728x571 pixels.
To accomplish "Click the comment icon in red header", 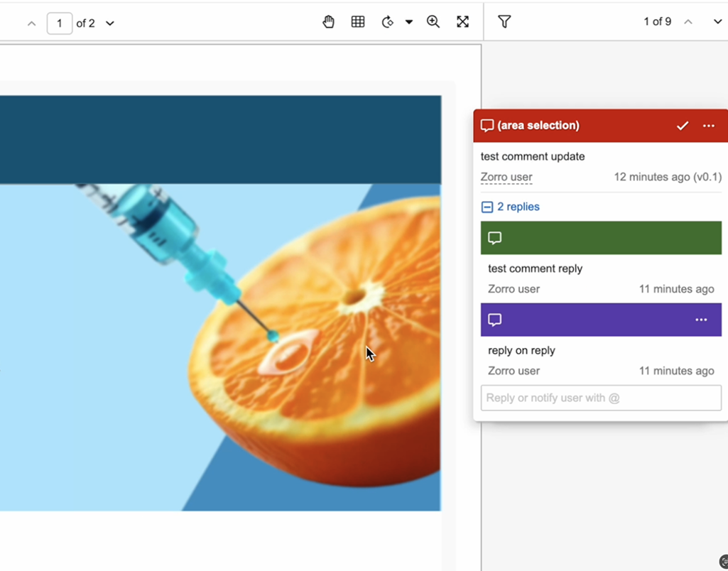I will tap(487, 126).
